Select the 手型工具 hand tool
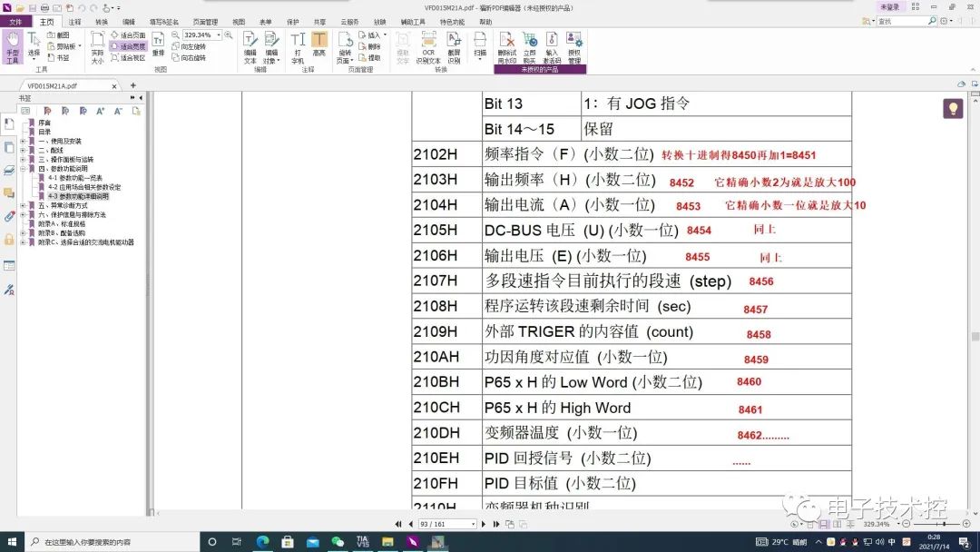 pos(14,47)
